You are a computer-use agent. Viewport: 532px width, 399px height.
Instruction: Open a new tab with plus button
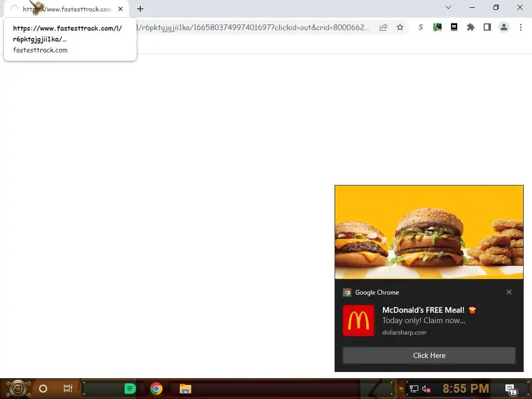140,9
